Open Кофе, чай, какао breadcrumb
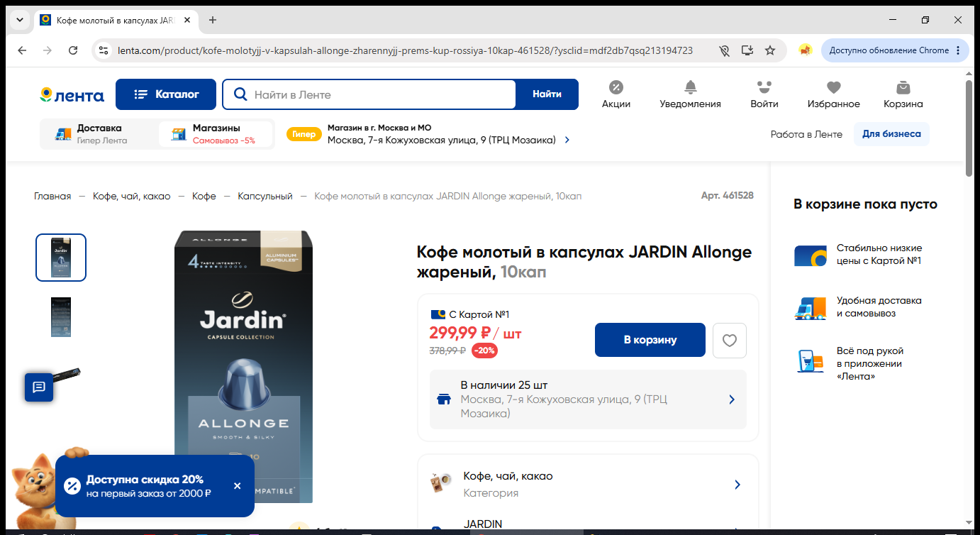Screen dimensions: 980x535 132,196
